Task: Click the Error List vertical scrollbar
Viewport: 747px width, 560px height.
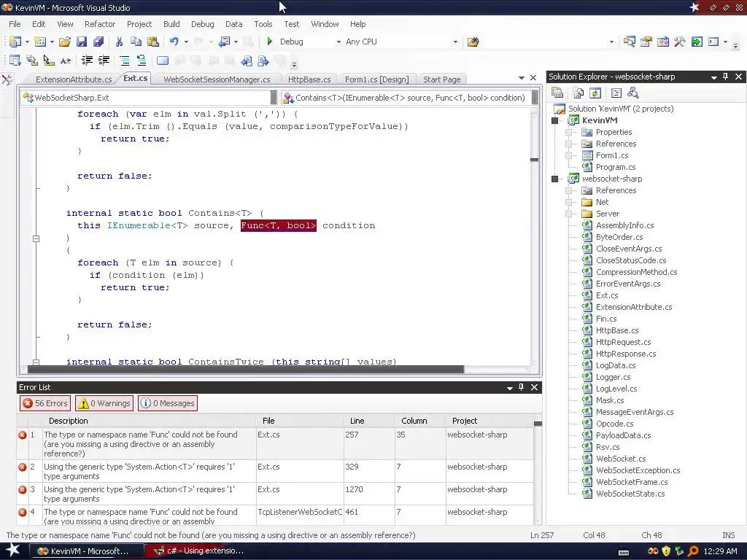Action: coord(538,472)
